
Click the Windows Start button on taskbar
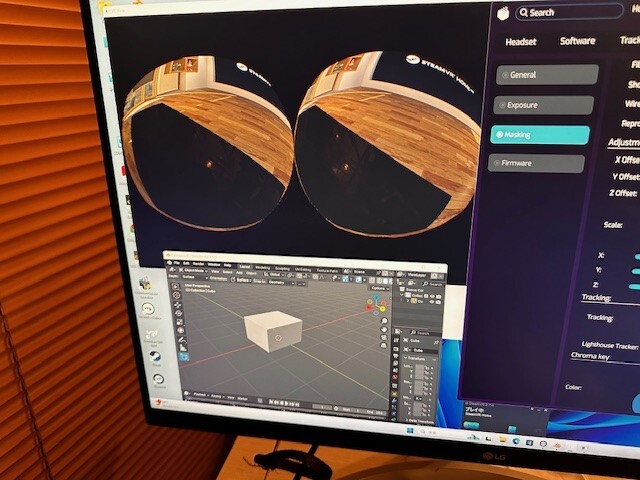click(x=410, y=431)
